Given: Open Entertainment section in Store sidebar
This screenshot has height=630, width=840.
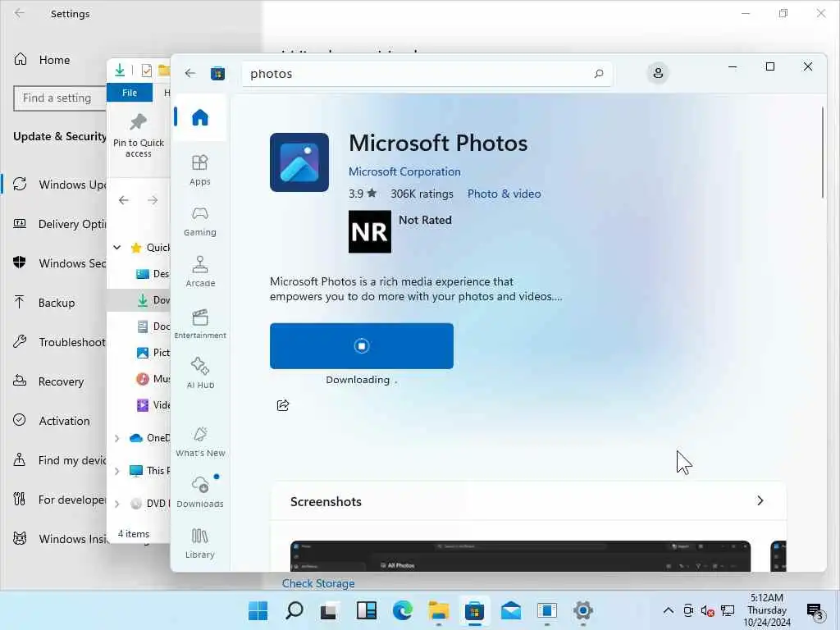Looking at the screenshot, I should [x=200, y=323].
